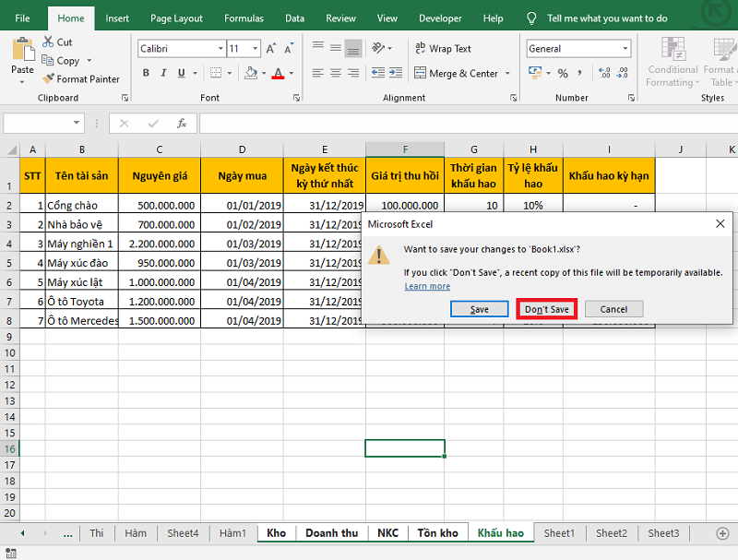This screenshot has width=738, height=560.
Task: Click the Merge & Center icon
Action: (418, 74)
